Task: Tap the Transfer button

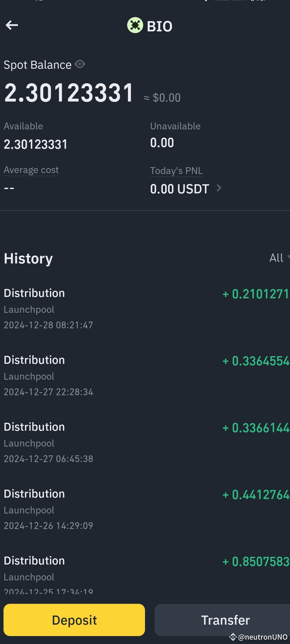Action: [x=222, y=620]
